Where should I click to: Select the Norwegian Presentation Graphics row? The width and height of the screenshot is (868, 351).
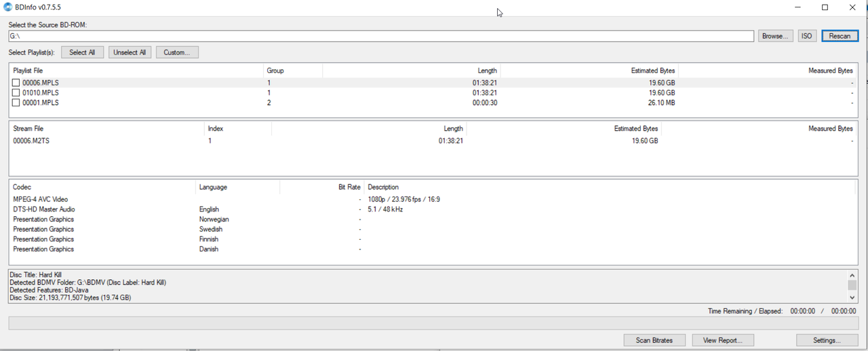pyautogui.click(x=433, y=220)
